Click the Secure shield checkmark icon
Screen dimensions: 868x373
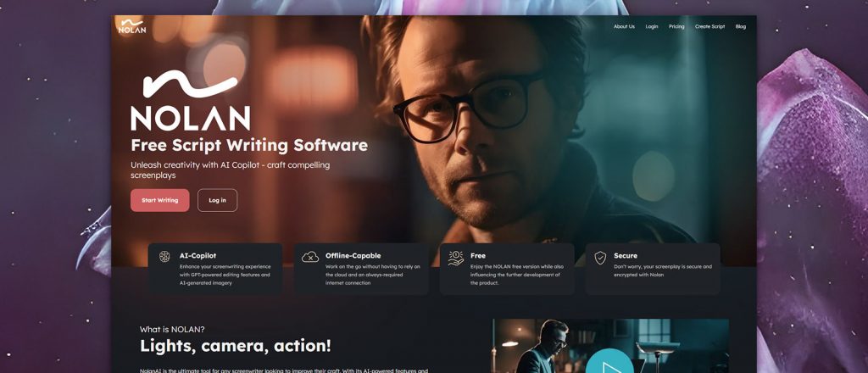tap(600, 258)
